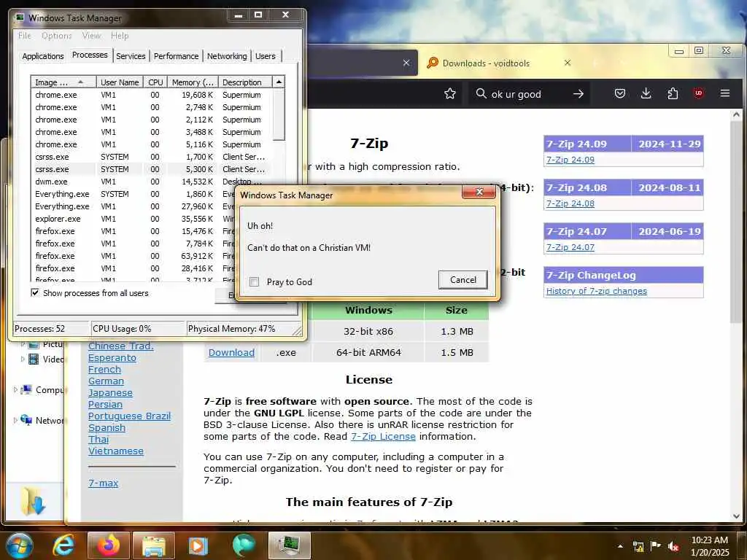Open the Windows Start orb
Image resolution: width=747 pixels, height=560 pixels.
coord(18,545)
